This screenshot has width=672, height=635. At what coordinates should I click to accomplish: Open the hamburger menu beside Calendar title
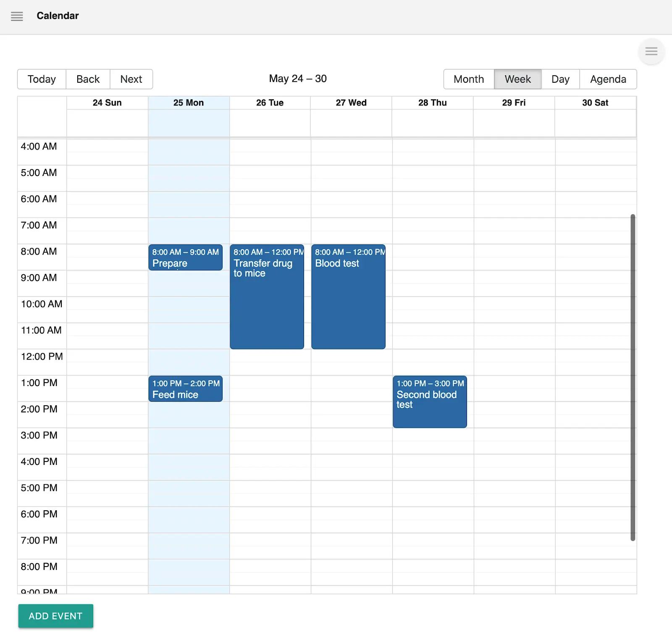[x=17, y=16]
